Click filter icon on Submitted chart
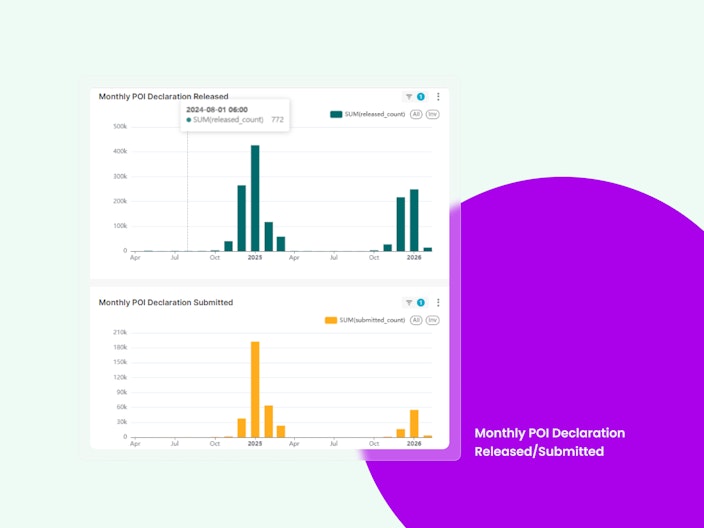 click(409, 303)
